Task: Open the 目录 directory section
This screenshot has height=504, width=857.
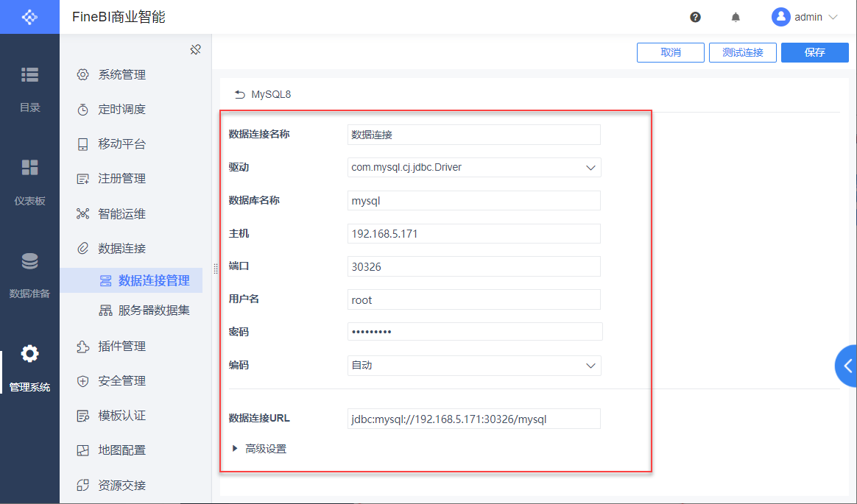Action: point(29,90)
